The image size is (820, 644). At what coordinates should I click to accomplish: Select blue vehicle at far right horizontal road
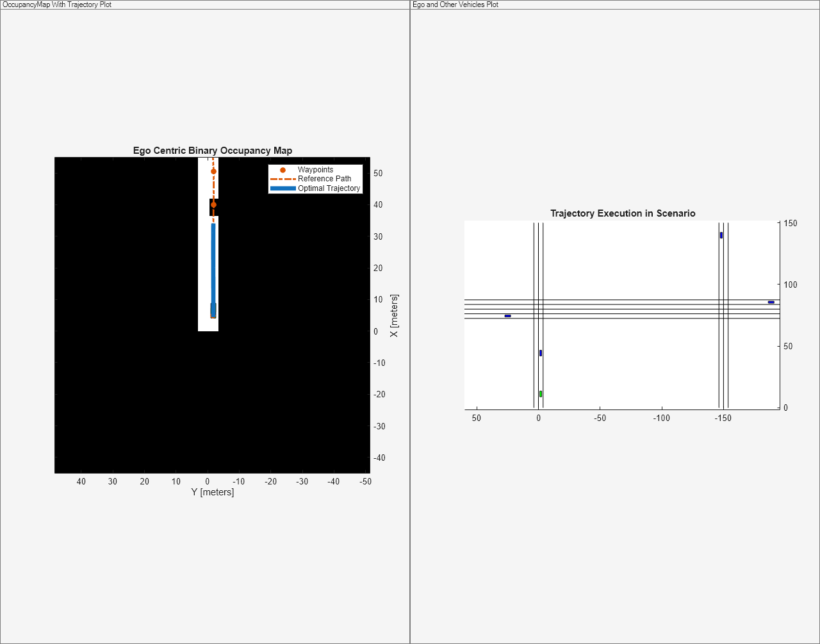tap(771, 302)
